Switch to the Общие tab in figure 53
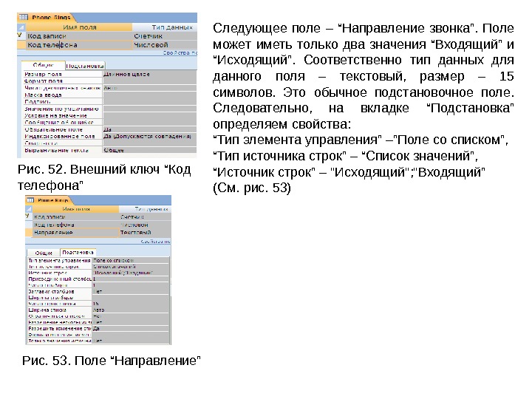The image size is (532, 399). tap(44, 253)
